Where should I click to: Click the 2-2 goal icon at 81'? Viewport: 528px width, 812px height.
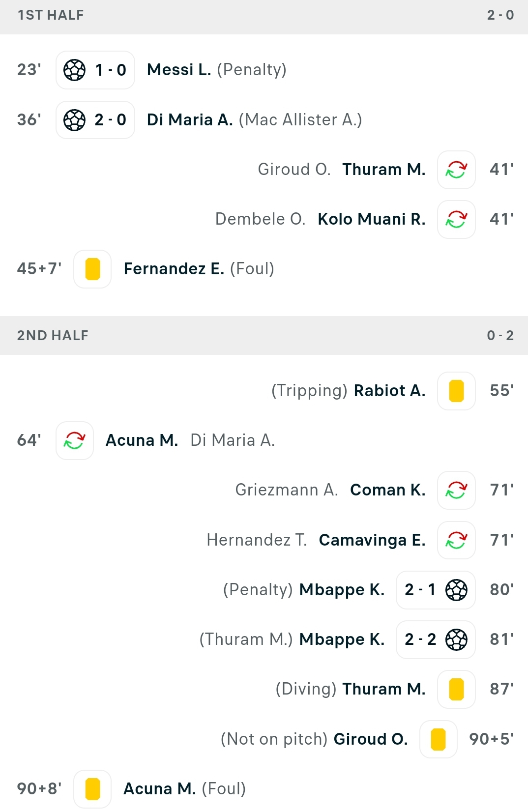point(456,639)
